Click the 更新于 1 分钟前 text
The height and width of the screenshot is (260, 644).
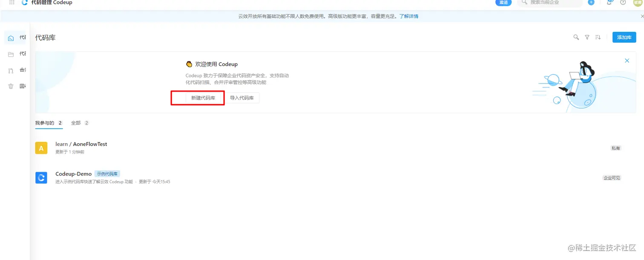pos(70,152)
